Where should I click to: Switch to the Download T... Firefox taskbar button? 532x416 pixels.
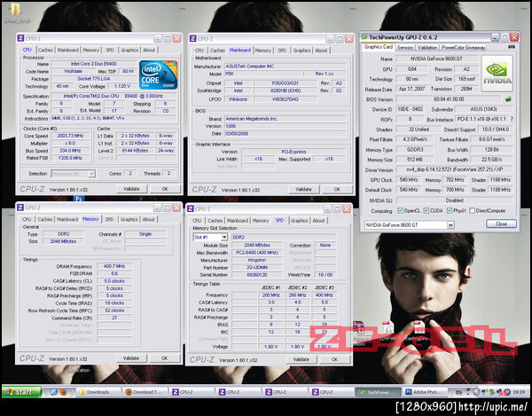click(145, 392)
